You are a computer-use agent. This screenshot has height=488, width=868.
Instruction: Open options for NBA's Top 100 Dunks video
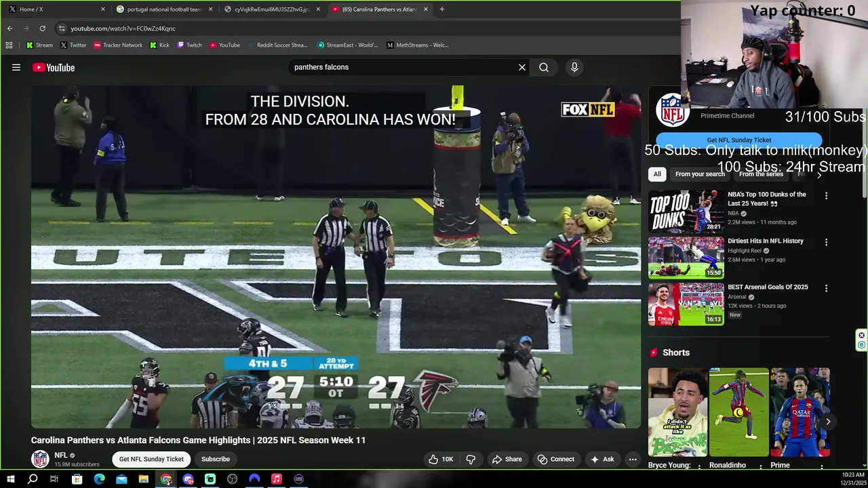point(826,195)
